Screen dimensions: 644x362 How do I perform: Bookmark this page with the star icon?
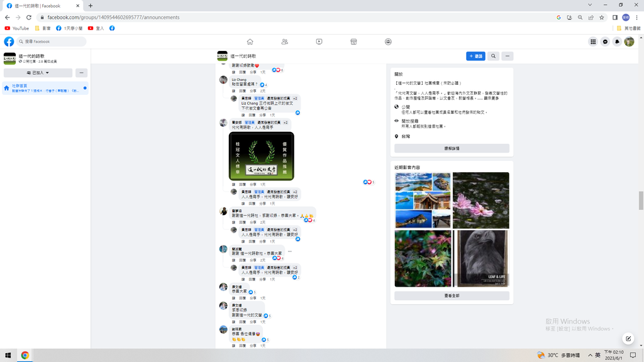point(602,18)
